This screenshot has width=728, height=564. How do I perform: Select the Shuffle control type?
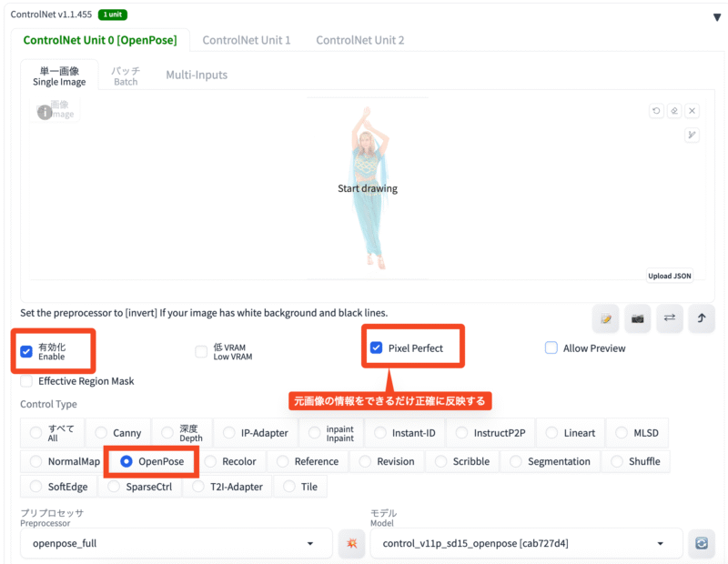click(635, 461)
